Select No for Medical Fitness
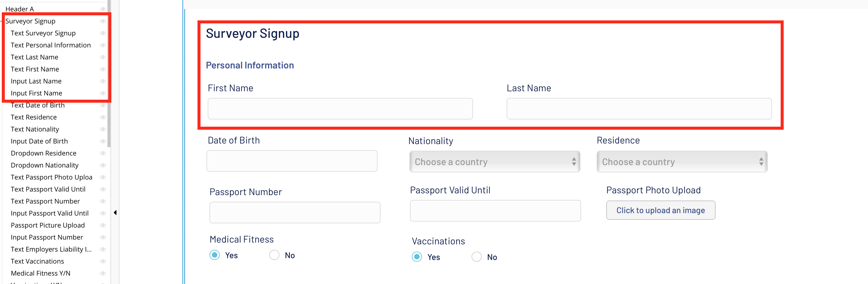The width and height of the screenshot is (868, 284). click(274, 255)
